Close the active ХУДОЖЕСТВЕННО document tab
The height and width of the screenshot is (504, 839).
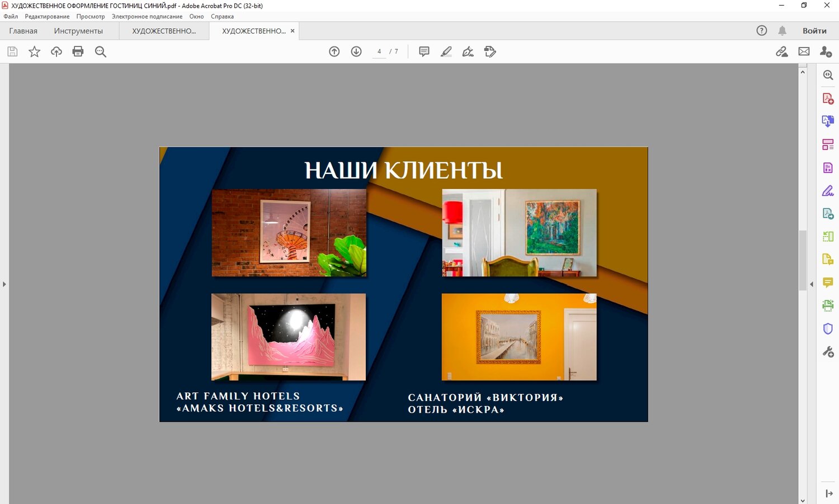pyautogui.click(x=292, y=31)
